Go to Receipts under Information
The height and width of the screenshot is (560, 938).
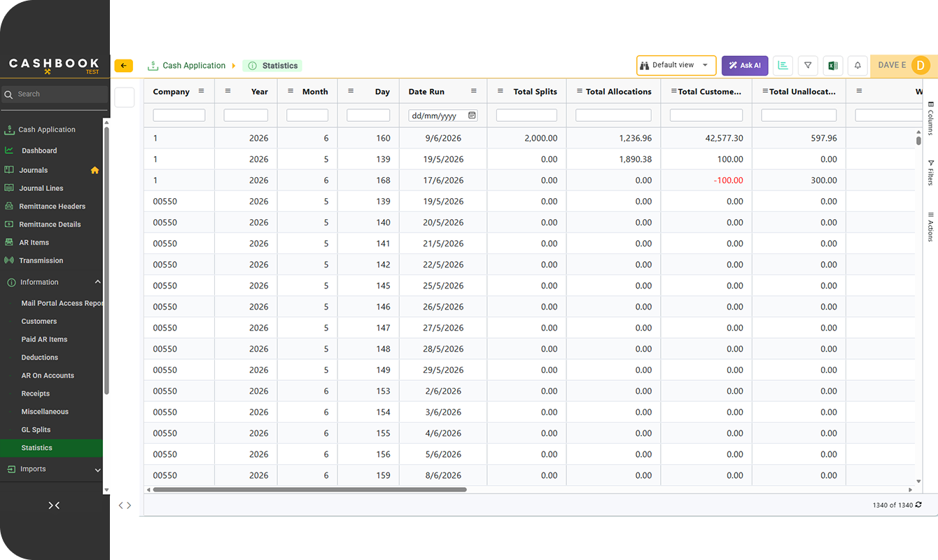pyautogui.click(x=36, y=394)
